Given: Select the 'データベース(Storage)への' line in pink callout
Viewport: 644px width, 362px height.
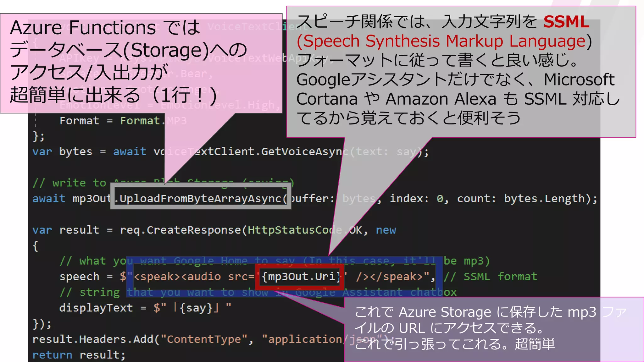Looking at the screenshot, I should pyautogui.click(x=128, y=50).
